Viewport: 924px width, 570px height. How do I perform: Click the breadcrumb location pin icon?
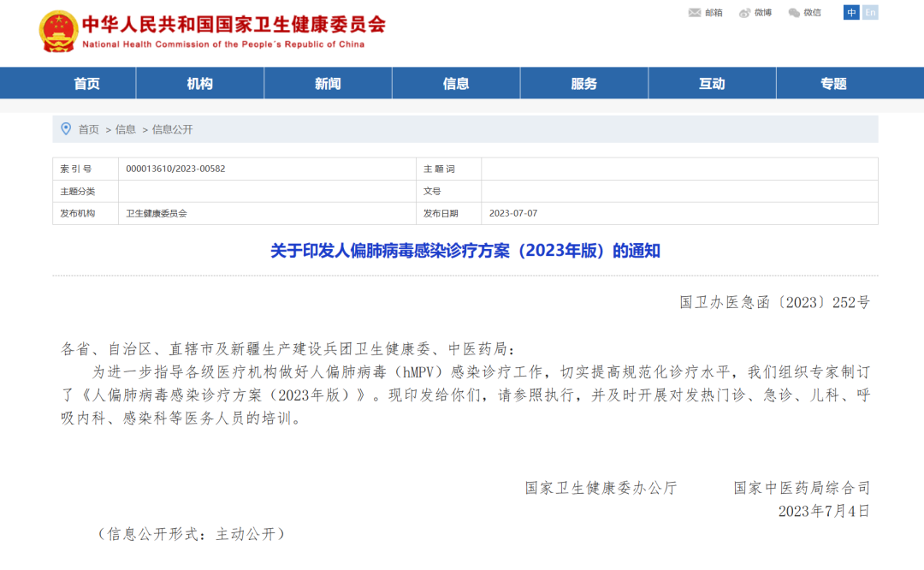(66, 129)
